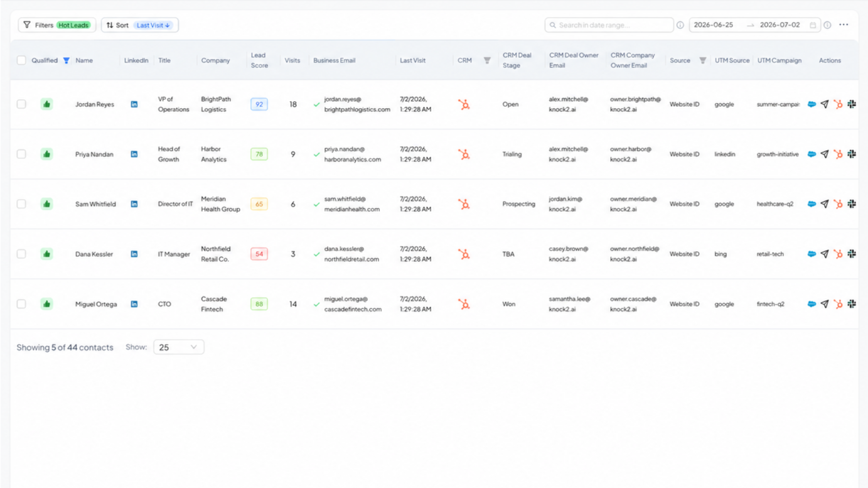The height and width of the screenshot is (488, 868).
Task: Click the CRM Deal Stage column header
Action: [x=517, y=60]
